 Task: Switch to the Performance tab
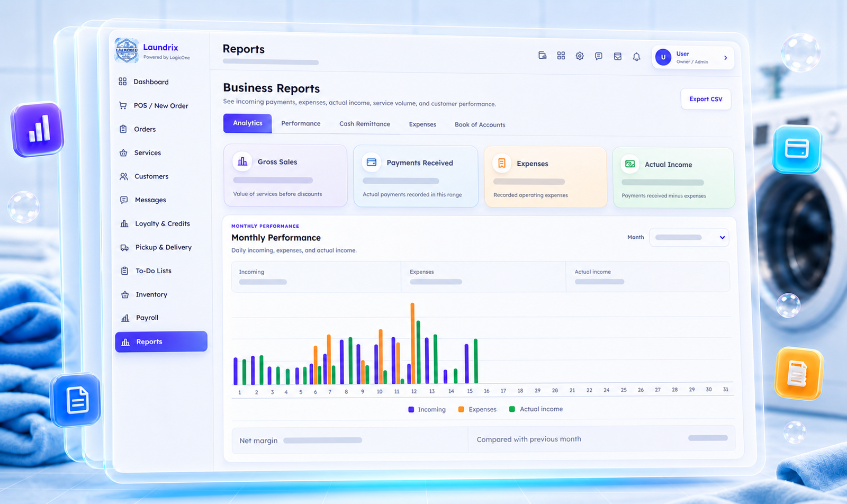pyautogui.click(x=301, y=123)
